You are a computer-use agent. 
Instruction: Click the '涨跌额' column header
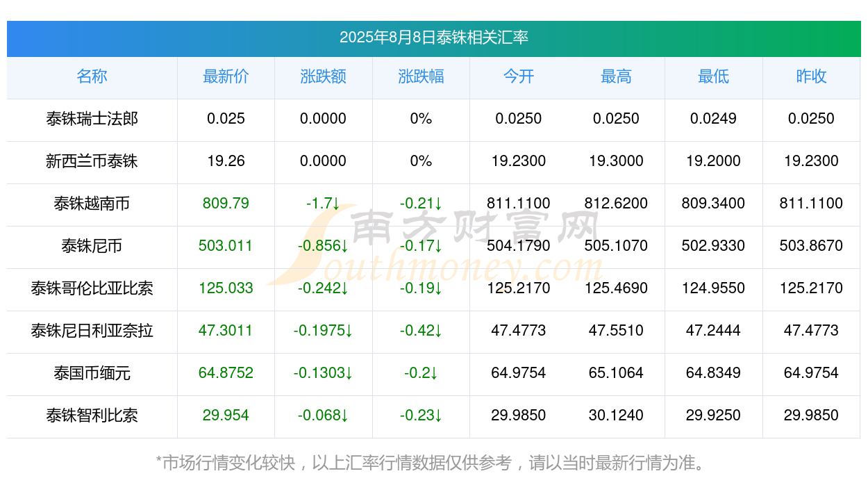[324, 76]
